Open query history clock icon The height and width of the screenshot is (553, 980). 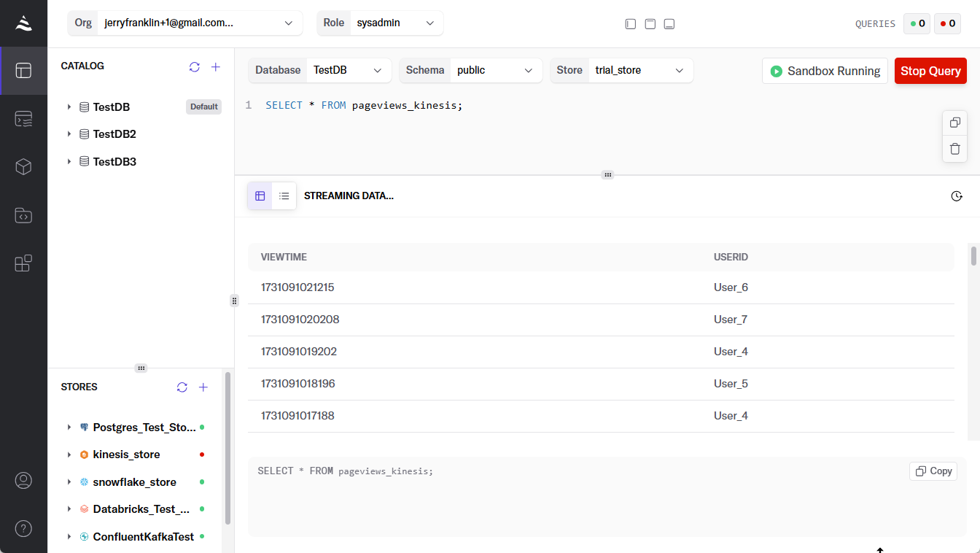(x=957, y=196)
